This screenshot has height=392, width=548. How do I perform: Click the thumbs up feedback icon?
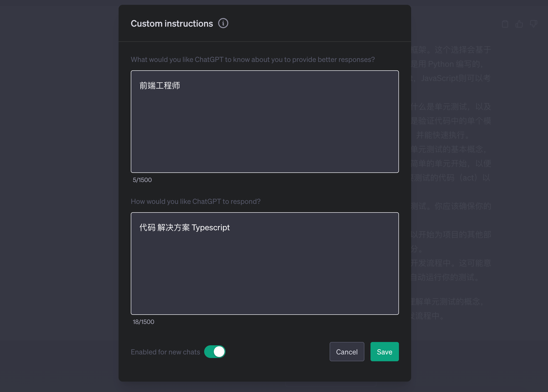[519, 24]
